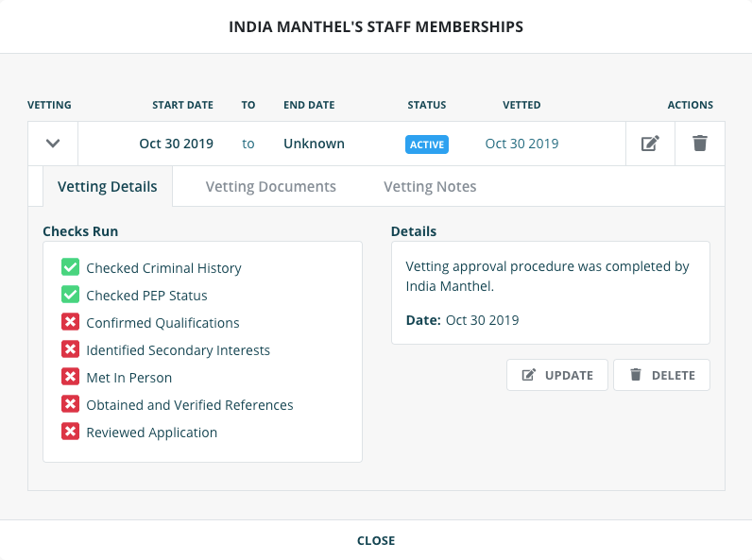
Task: Click the edit pencil icon in Actions column
Action: 650,144
